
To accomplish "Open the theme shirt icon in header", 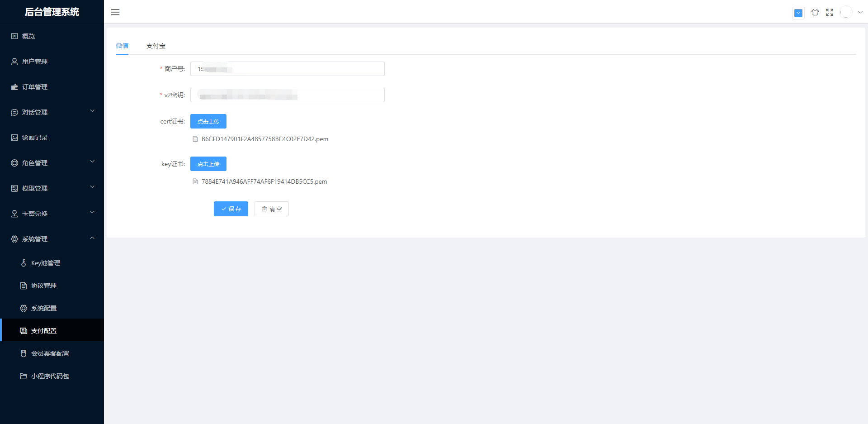I will 815,13.
